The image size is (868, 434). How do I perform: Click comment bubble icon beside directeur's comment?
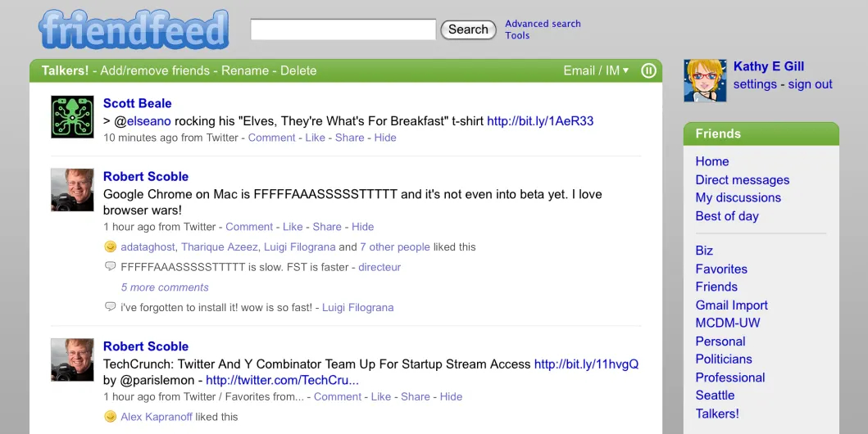(111, 267)
